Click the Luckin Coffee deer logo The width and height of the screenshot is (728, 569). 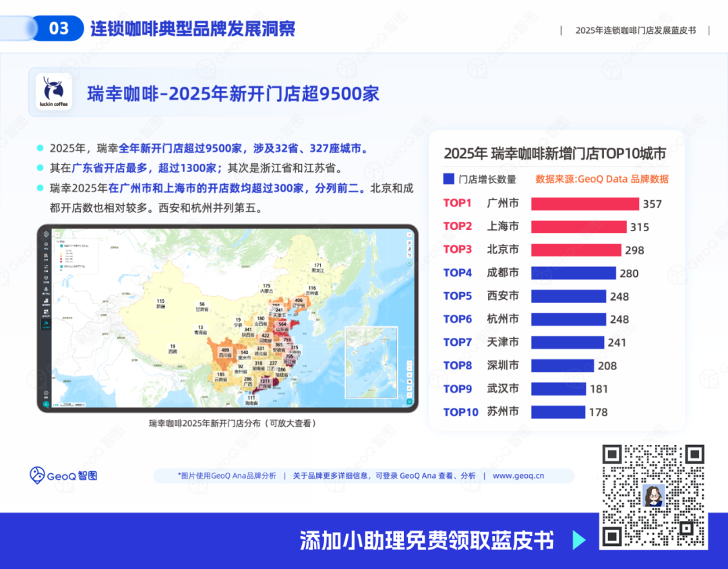click(53, 93)
